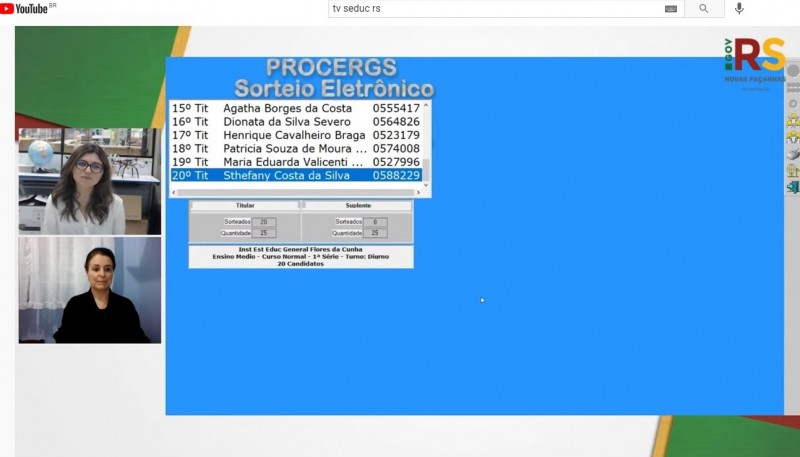Select row '16º Tit Dionata da Silva Severo'
The width and height of the screenshot is (800, 457).
click(x=296, y=121)
